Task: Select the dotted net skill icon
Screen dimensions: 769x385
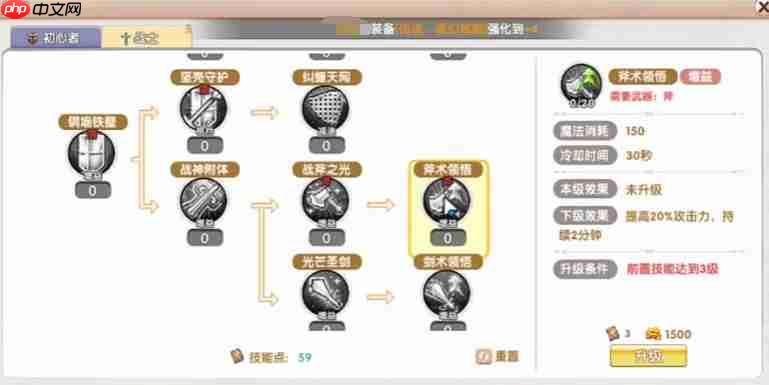Action: pyautogui.click(x=326, y=108)
